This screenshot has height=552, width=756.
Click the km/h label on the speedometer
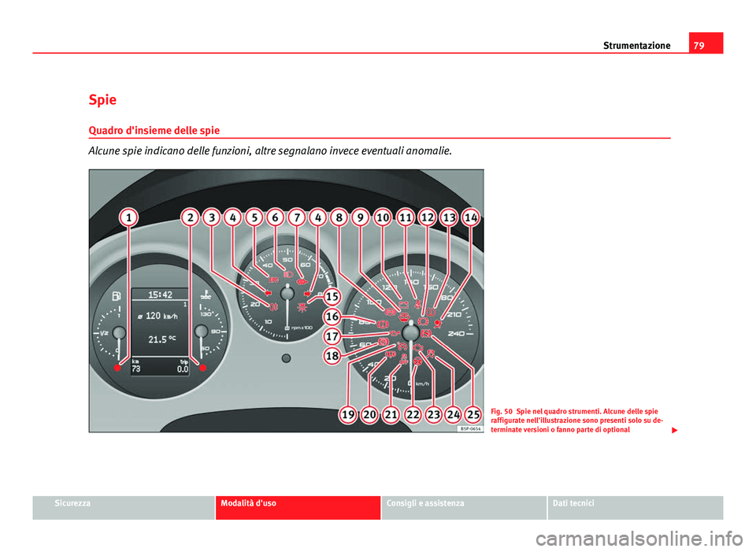pyautogui.click(x=422, y=383)
